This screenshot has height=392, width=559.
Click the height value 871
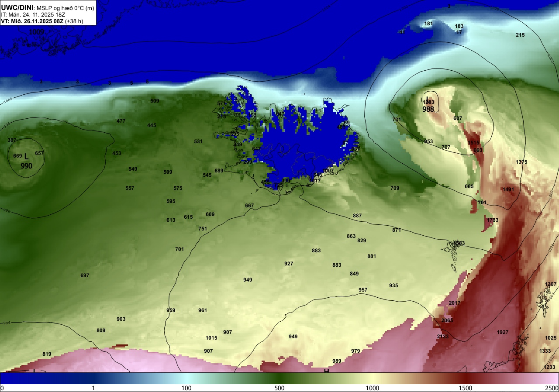(x=397, y=230)
